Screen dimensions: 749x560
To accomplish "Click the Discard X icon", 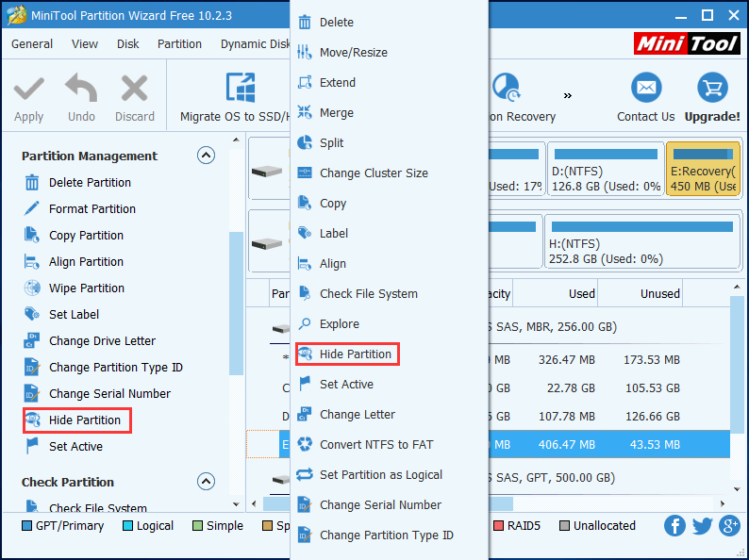I will tap(134, 89).
